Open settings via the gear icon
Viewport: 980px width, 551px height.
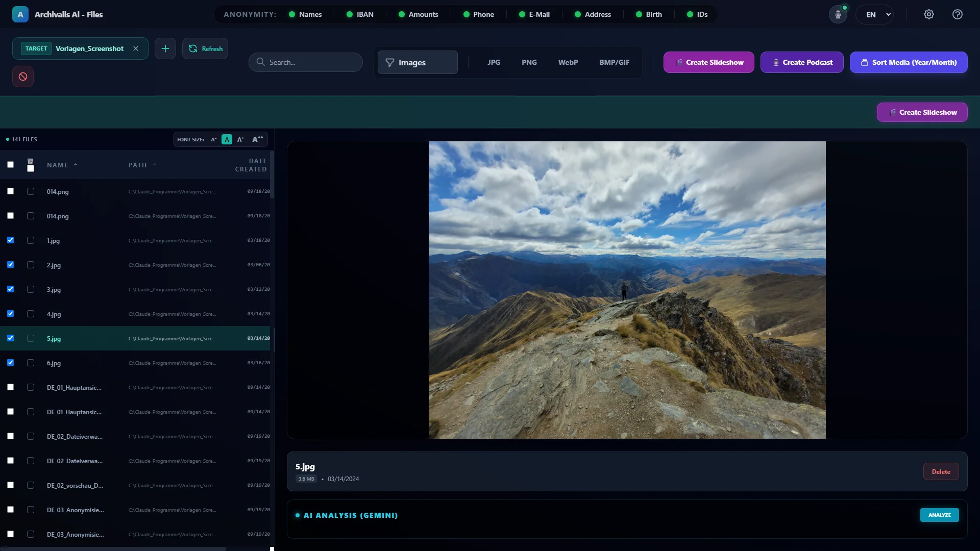929,14
